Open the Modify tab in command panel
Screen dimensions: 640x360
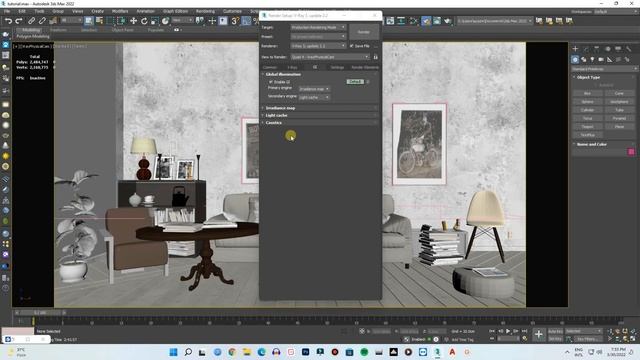586,49
